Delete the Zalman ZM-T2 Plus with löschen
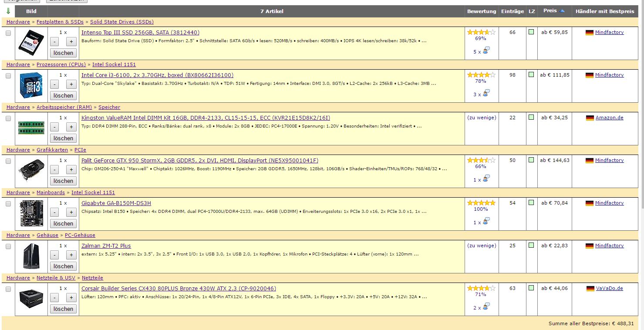This screenshot has width=644, height=330. coord(63,266)
